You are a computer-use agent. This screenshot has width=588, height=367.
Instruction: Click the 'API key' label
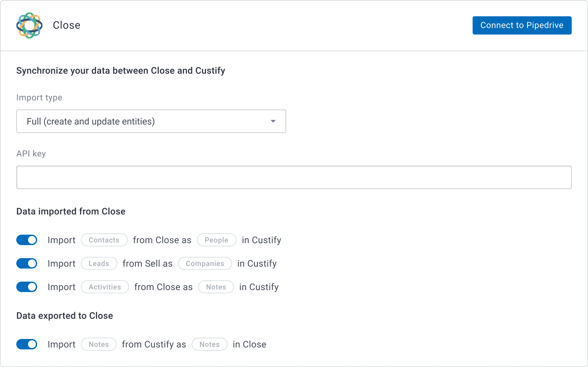pyautogui.click(x=31, y=154)
